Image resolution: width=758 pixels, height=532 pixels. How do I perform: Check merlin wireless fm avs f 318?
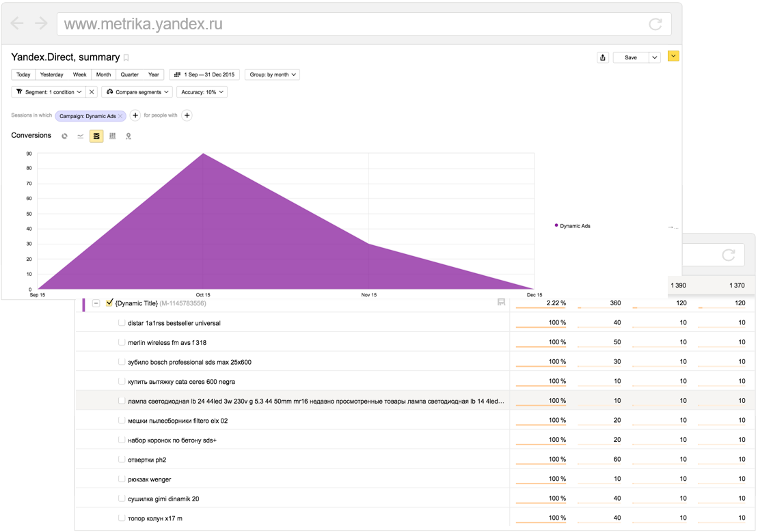pyautogui.click(x=122, y=342)
